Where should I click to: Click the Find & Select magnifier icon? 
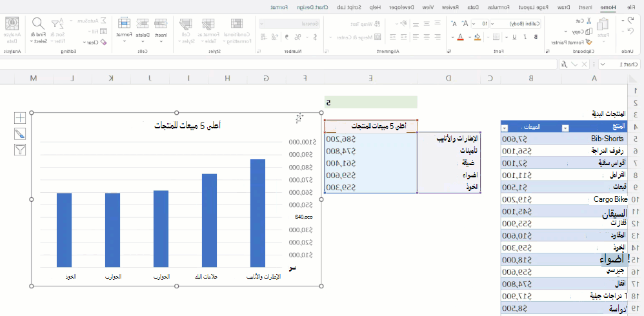click(38, 23)
